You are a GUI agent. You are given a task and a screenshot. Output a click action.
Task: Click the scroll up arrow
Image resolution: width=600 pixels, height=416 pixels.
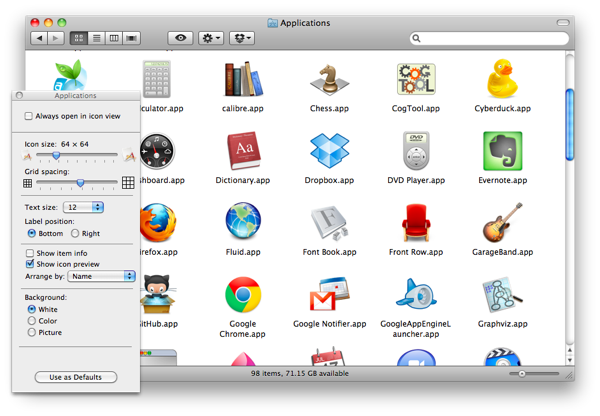pos(570,350)
